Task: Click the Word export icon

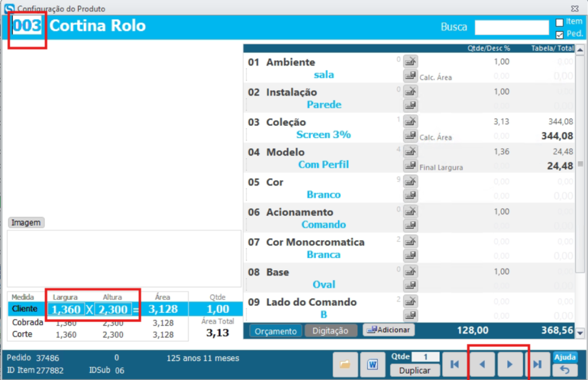Action: [x=373, y=364]
